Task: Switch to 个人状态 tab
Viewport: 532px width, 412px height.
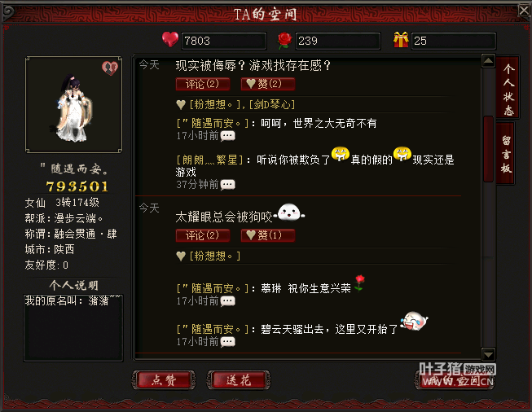Action: [x=508, y=88]
